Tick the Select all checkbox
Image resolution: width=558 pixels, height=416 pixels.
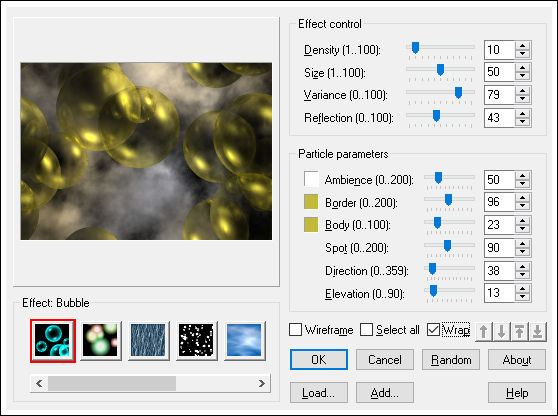tap(366, 330)
